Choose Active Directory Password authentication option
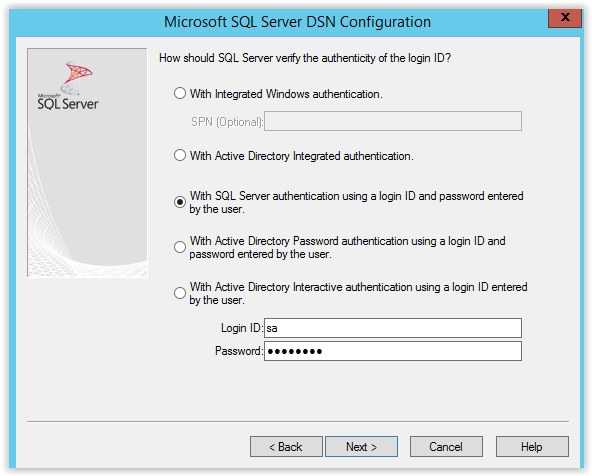Image resolution: width=592 pixels, height=476 pixels. (x=180, y=247)
